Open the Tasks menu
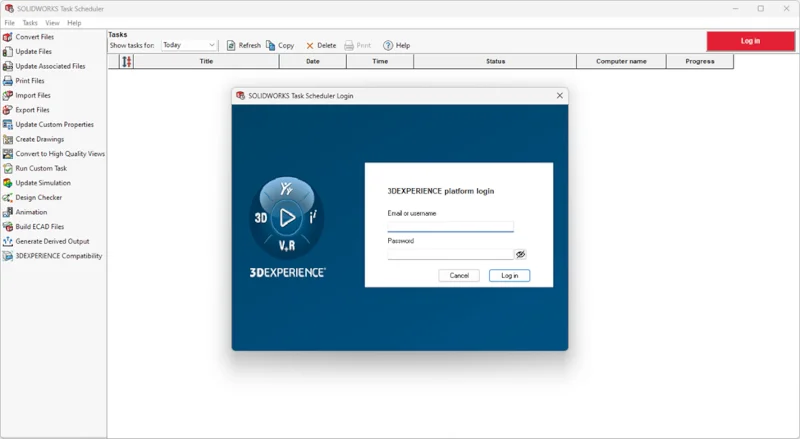Viewport: 800px width, 439px height. [30, 22]
